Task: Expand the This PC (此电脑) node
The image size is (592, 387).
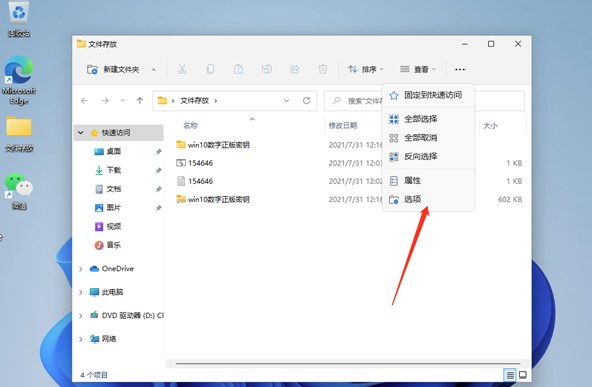Action: 80,292
